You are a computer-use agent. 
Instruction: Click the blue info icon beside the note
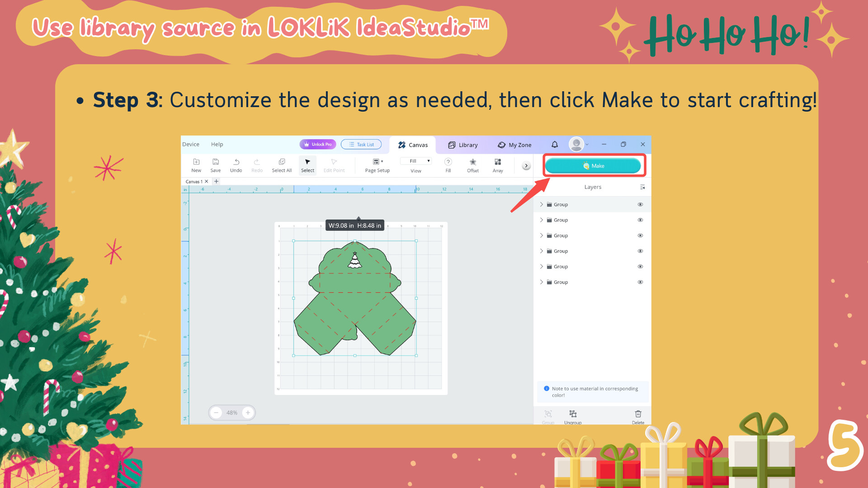point(547,389)
